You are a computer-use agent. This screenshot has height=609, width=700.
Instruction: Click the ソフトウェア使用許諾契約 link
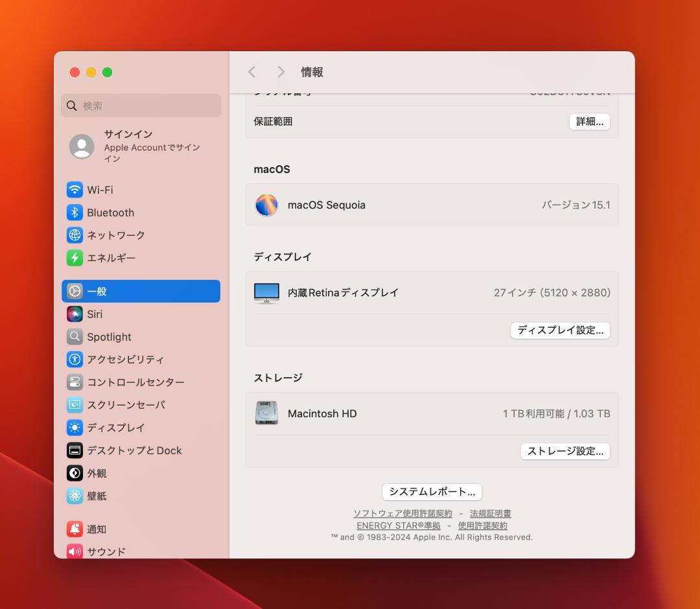pos(402,514)
